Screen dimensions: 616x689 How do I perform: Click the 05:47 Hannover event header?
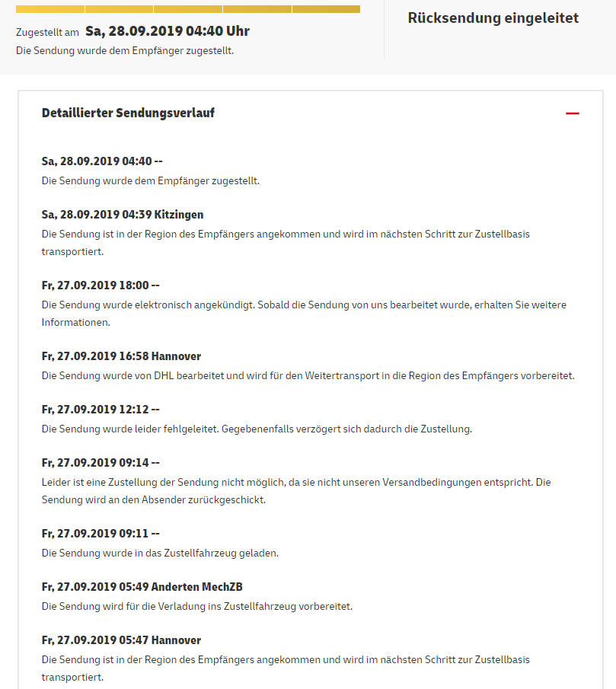click(121, 640)
